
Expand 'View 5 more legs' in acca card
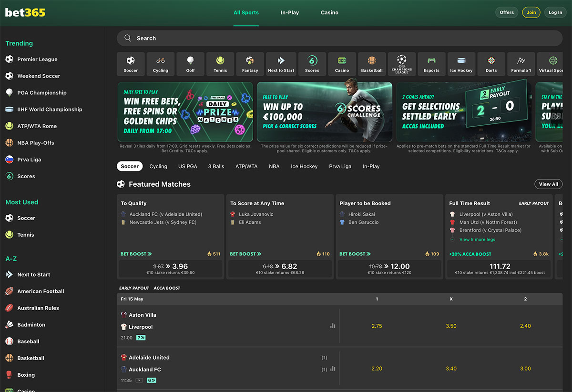tap(477, 240)
